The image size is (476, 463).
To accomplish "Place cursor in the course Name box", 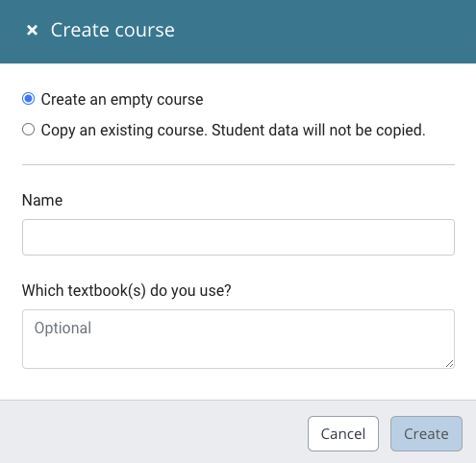I will (238, 237).
